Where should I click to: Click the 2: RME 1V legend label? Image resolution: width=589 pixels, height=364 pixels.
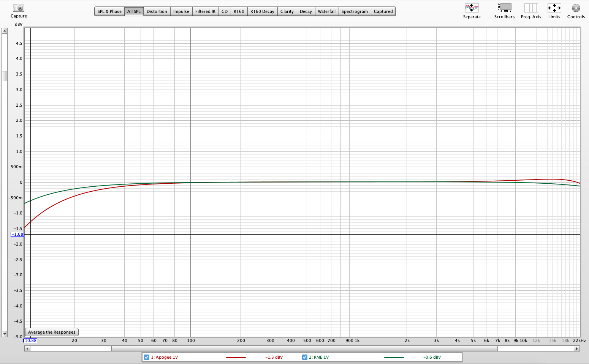point(319,357)
